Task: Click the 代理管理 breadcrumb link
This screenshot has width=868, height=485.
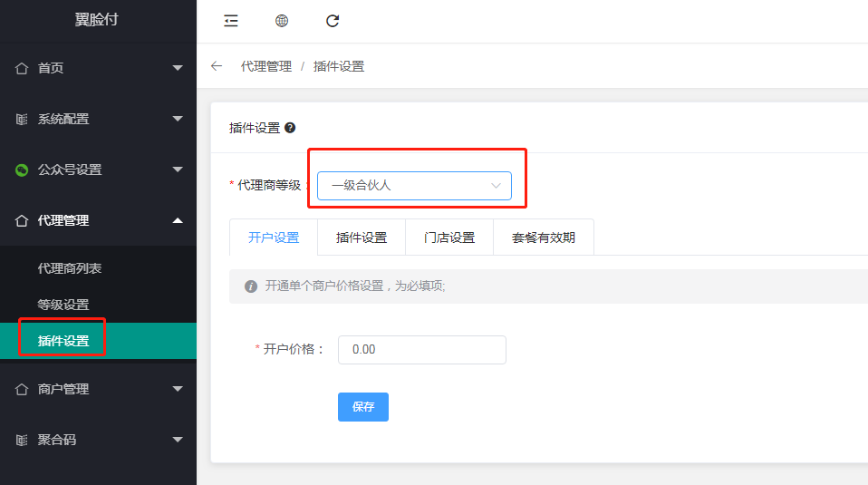Action: click(x=266, y=66)
